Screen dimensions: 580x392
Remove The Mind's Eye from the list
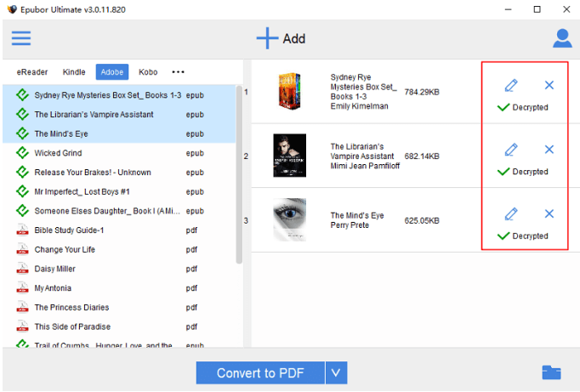pos(549,213)
